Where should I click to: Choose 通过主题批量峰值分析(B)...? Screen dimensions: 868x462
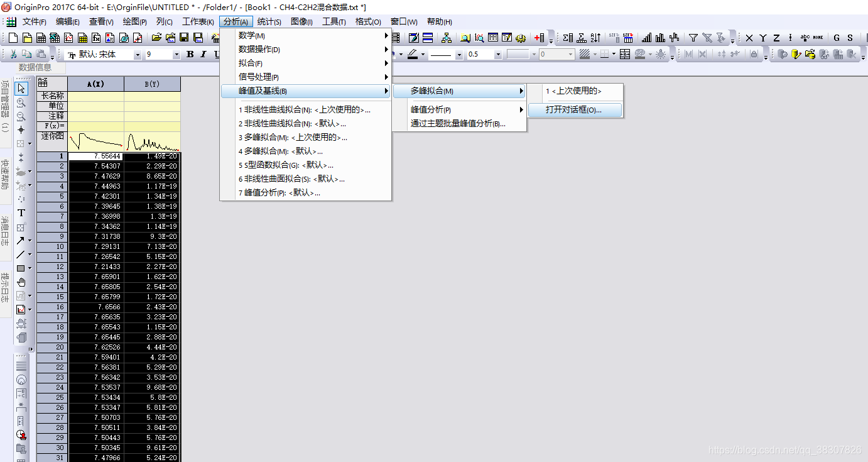click(x=459, y=123)
